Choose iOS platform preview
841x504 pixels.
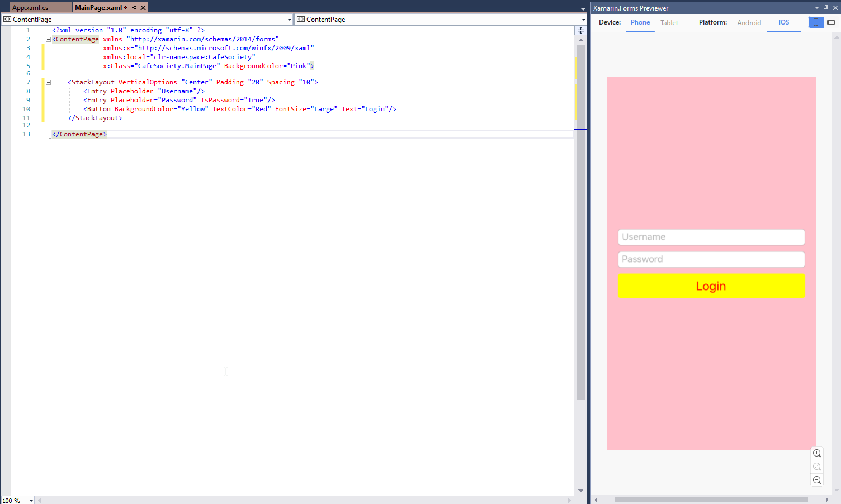click(x=784, y=22)
